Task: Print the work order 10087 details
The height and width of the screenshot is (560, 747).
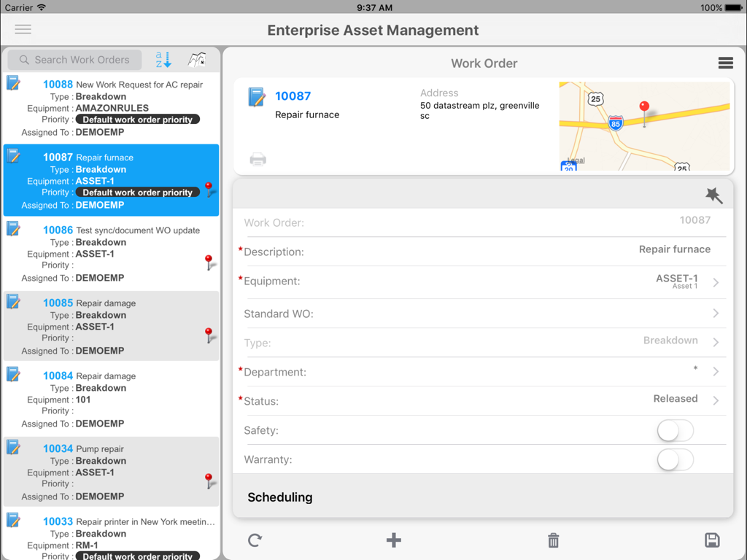Action: (258, 159)
